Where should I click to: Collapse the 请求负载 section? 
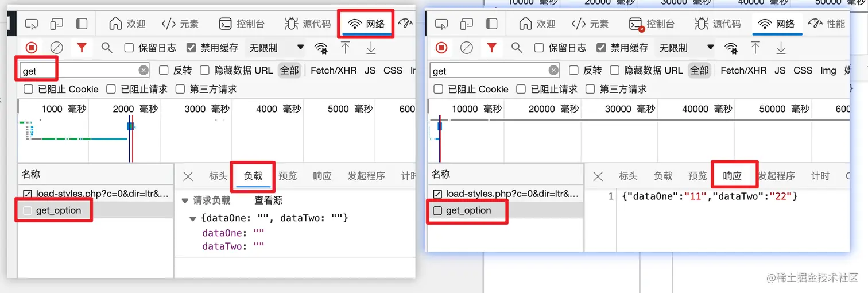185,201
